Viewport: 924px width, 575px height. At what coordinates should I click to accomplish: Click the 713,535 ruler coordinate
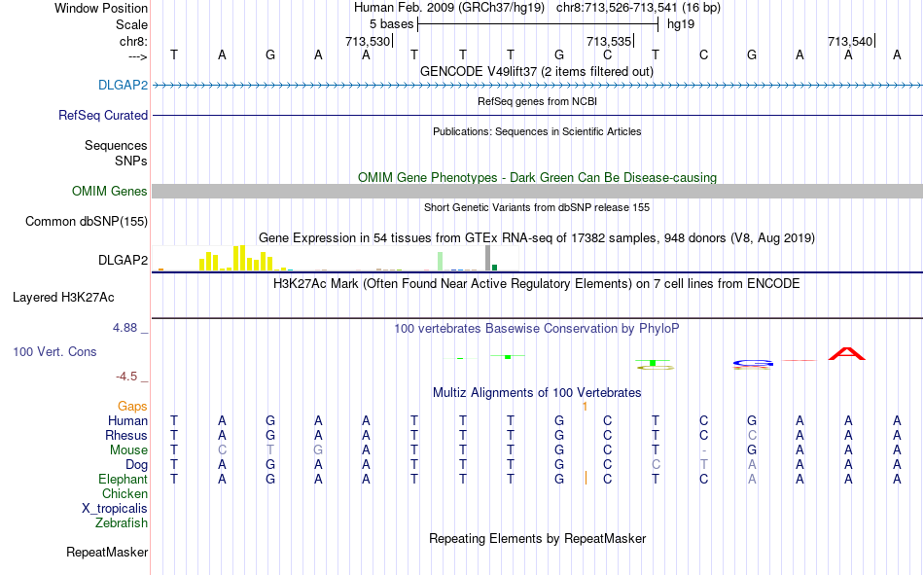click(609, 41)
